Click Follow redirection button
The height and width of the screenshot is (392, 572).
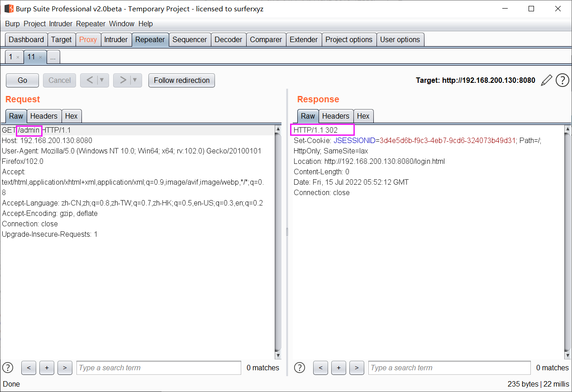click(x=182, y=80)
